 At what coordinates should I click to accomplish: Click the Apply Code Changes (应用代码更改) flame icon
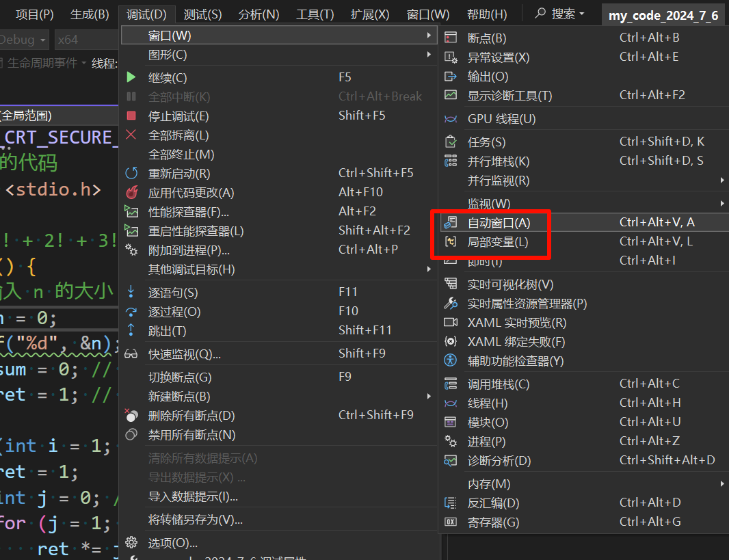pyautogui.click(x=131, y=193)
